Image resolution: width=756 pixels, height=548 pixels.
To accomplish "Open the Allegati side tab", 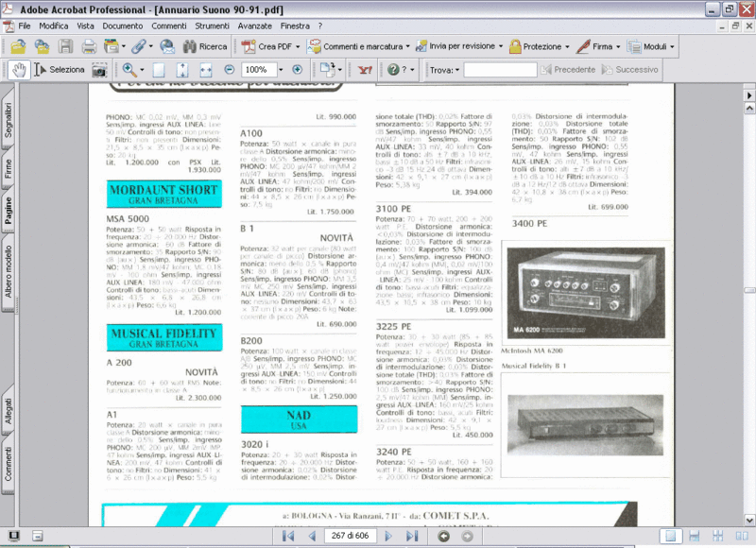I will [9, 411].
